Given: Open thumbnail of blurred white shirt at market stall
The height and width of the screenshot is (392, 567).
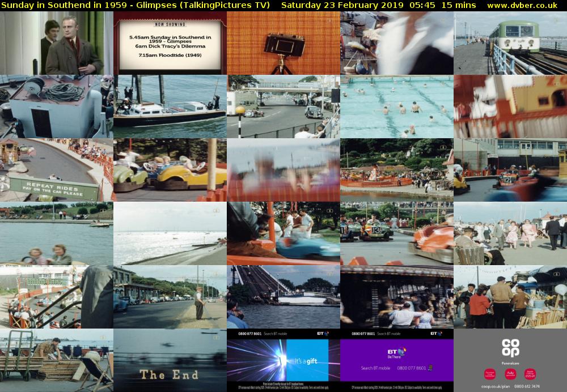Looking at the screenshot, I should pos(397,43).
